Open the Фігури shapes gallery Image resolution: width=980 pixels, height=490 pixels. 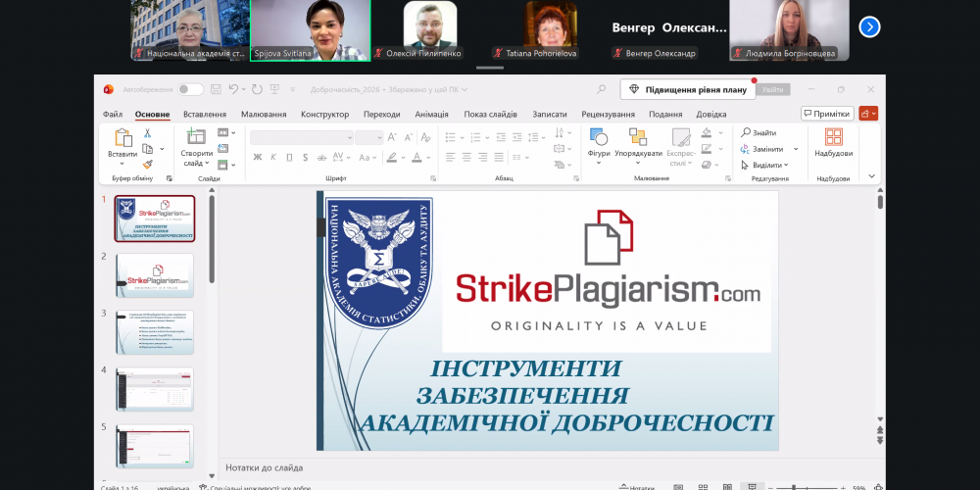click(599, 148)
